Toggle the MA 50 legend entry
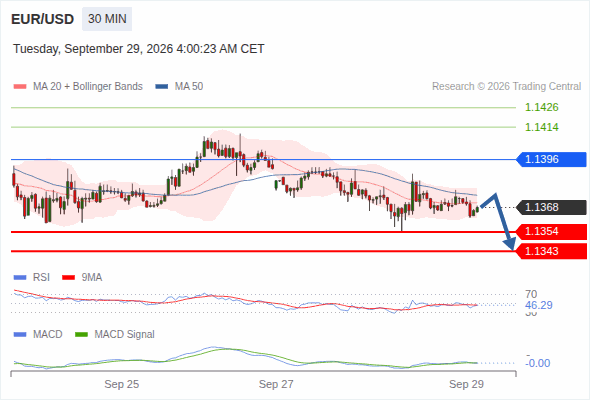This screenshot has height=400, width=590. pyautogui.click(x=179, y=87)
